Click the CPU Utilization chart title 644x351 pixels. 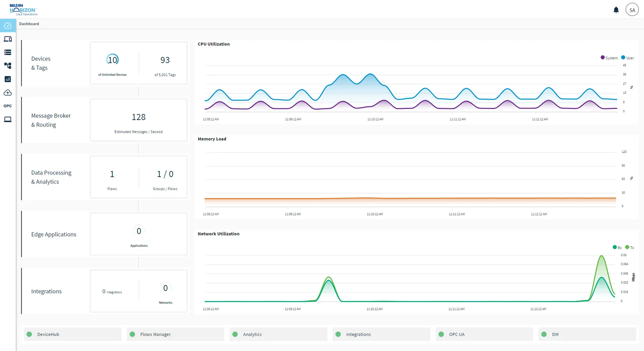point(214,44)
